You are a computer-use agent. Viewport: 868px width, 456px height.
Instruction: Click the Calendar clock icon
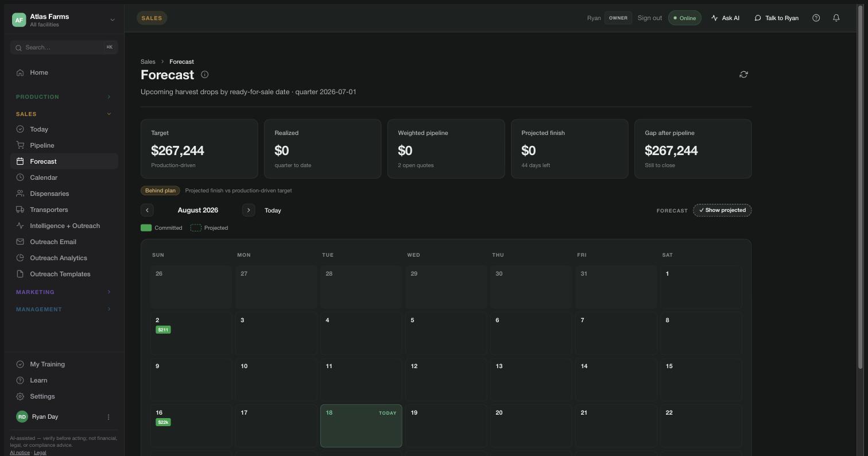tap(20, 177)
